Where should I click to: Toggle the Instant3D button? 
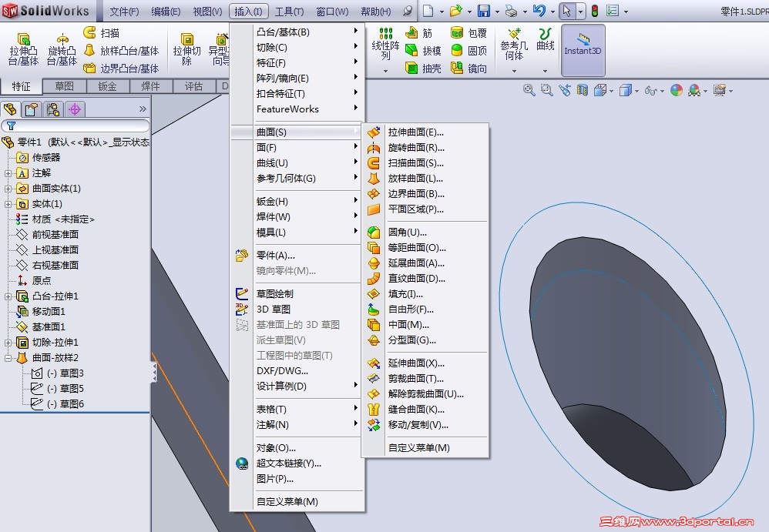(x=583, y=51)
